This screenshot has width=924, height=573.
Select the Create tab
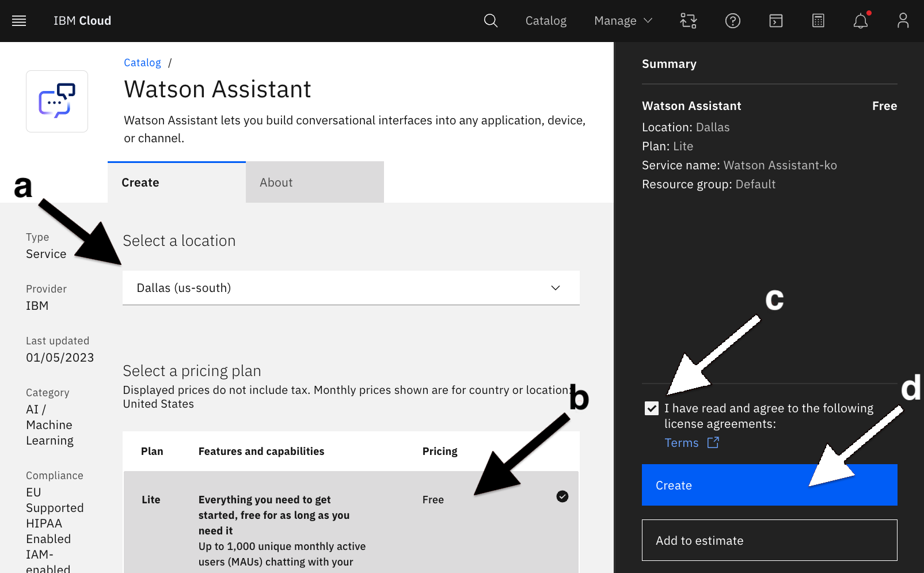[177, 183]
